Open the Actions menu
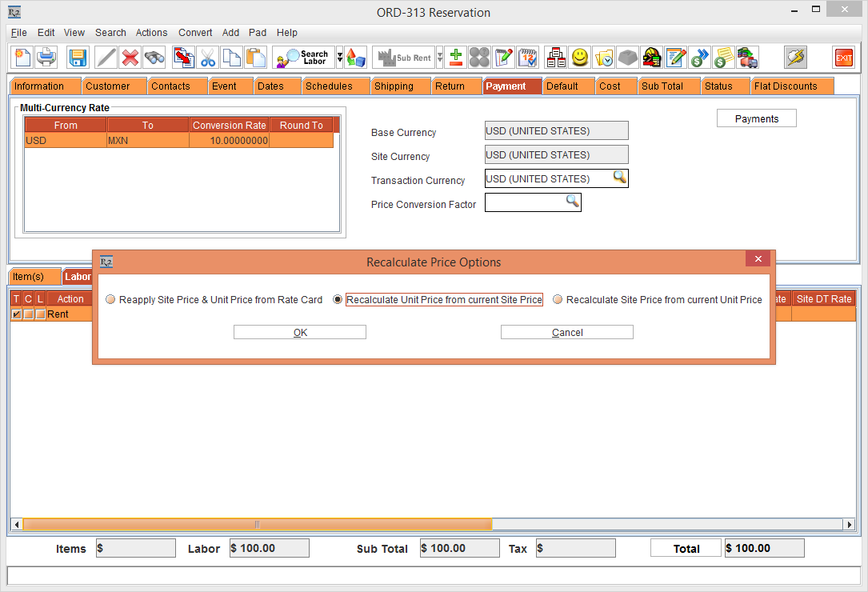The height and width of the screenshot is (592, 868). click(x=151, y=33)
